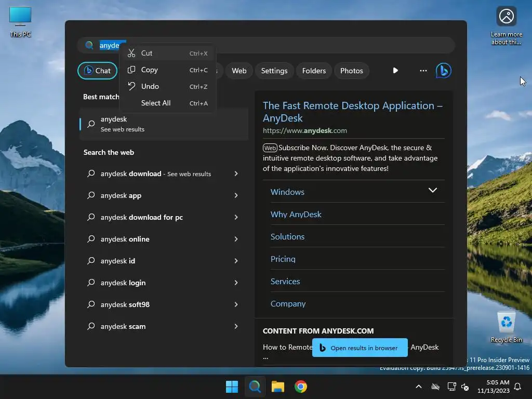Show hidden tray icons chevron

click(x=419, y=387)
